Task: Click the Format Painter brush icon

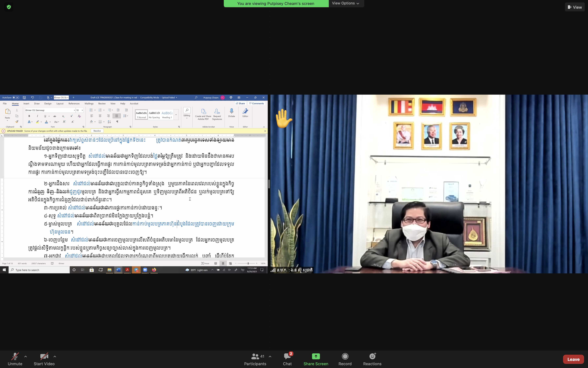Action: point(17,122)
